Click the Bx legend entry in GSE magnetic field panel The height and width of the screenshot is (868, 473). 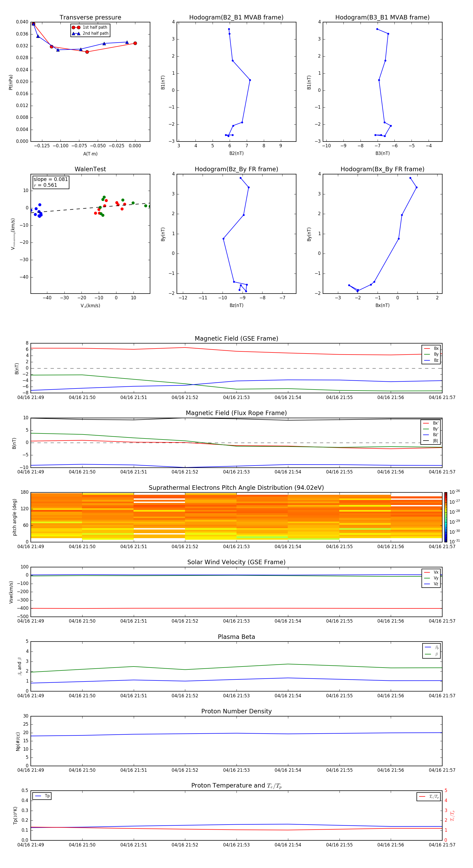(x=431, y=349)
